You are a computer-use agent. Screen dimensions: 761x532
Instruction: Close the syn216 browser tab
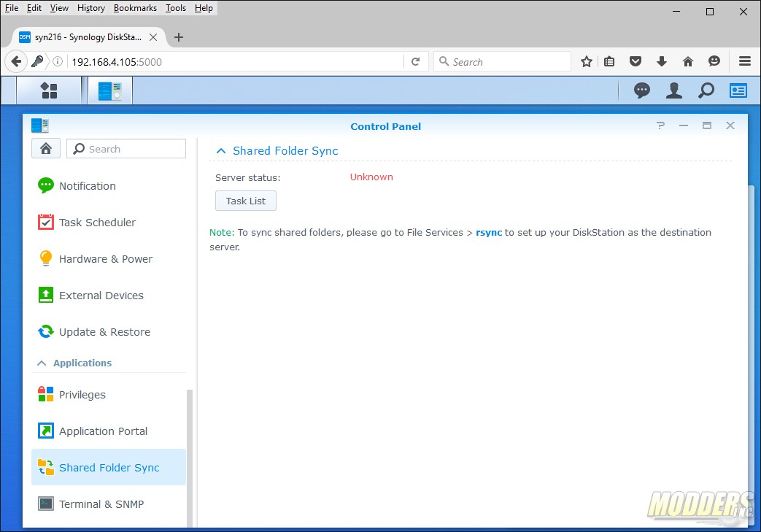coord(153,37)
